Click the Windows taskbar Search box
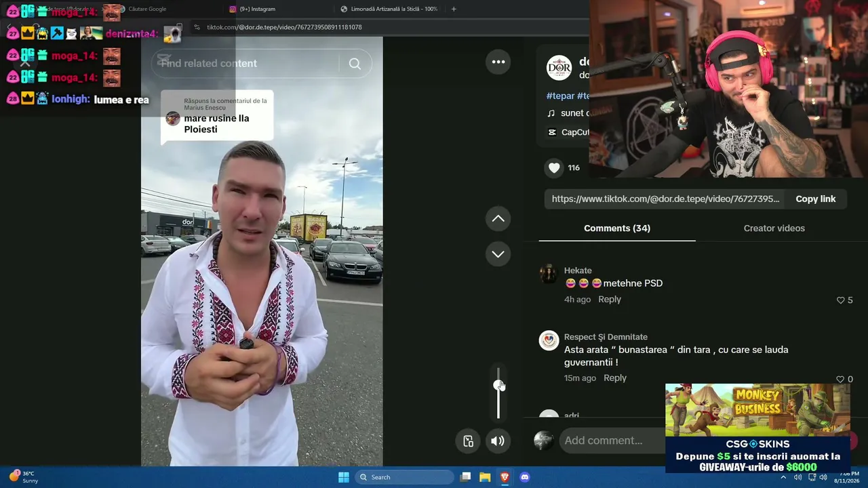 405,477
